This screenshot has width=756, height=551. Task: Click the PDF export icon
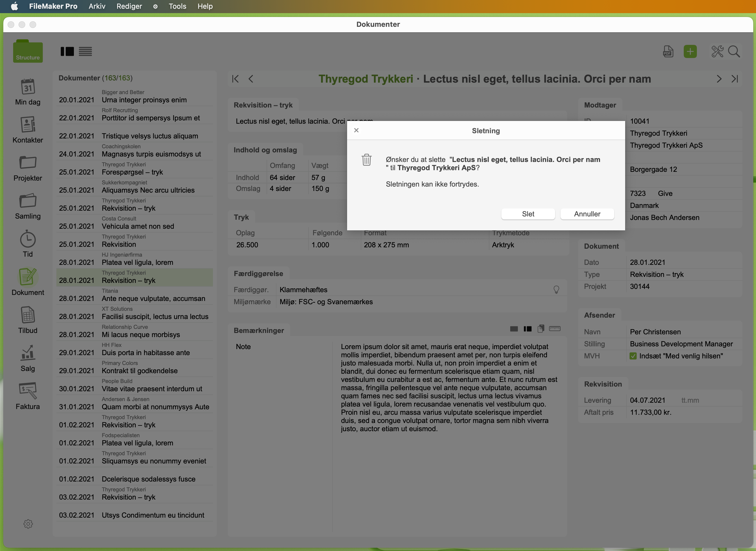(668, 51)
